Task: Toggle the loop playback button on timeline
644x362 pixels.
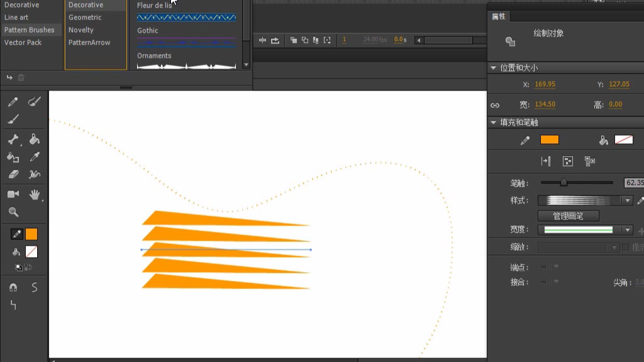Action: pyautogui.click(x=275, y=40)
